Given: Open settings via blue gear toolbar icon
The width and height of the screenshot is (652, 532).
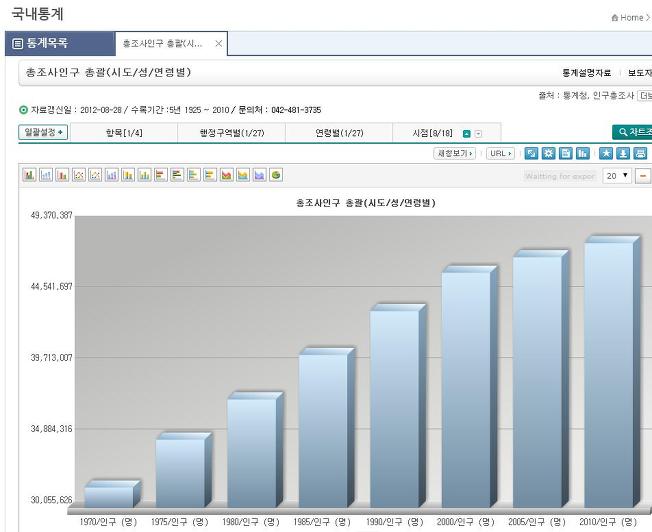Looking at the screenshot, I should coord(548,153).
